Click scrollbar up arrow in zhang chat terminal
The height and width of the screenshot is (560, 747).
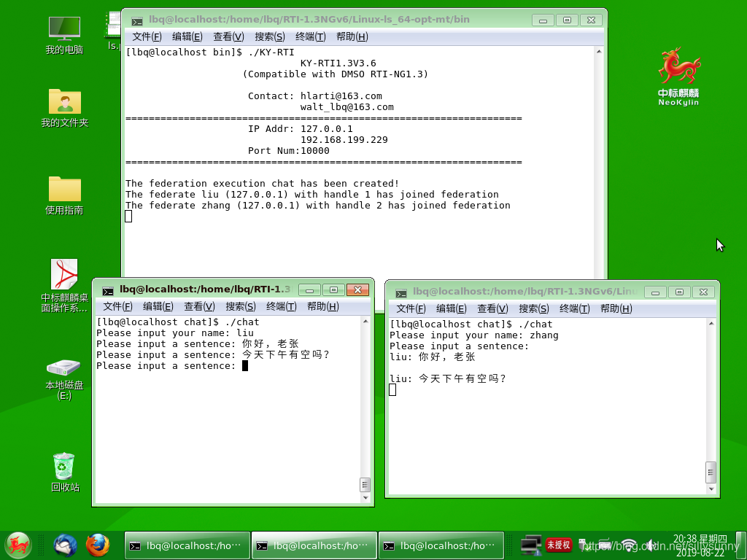tap(711, 324)
